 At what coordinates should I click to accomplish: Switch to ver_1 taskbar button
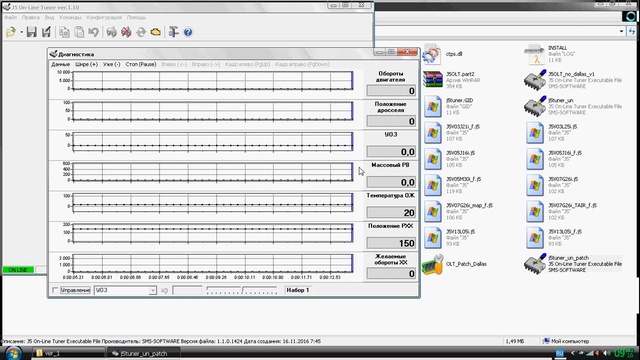pos(68,353)
